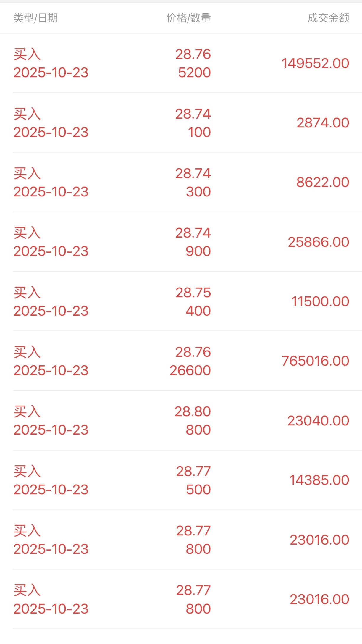362x644 pixels.
Task: Tap the 100-share quantity value
Action: point(199,132)
